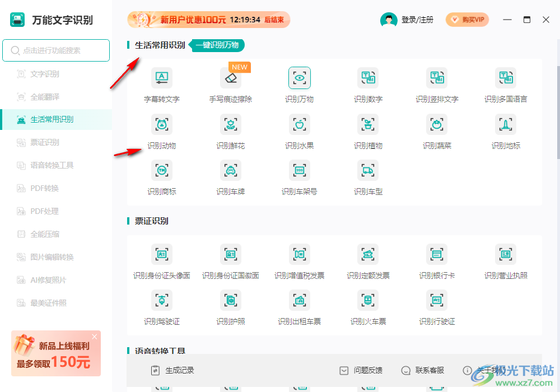Screen dimensions: 560x392
Task: Open the 识别车牌 license plate icon
Action: tap(231, 170)
